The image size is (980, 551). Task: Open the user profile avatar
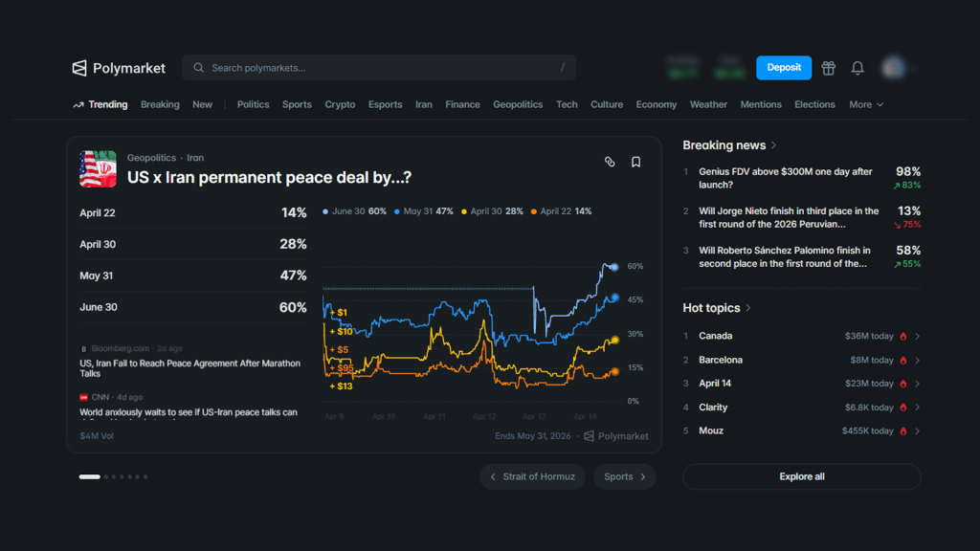click(893, 68)
